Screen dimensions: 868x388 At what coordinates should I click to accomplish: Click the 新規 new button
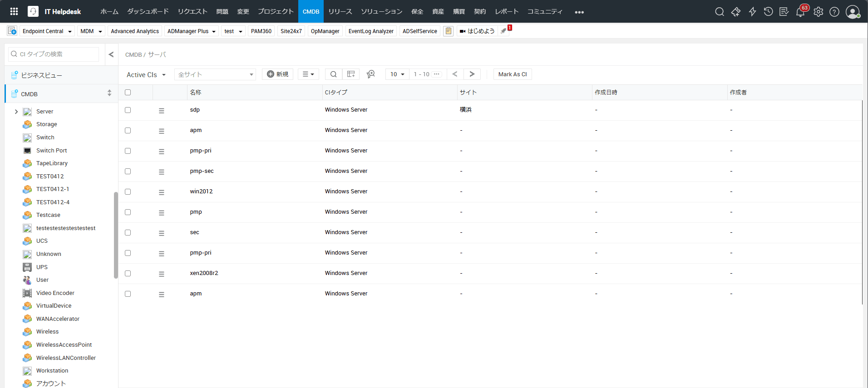[277, 74]
